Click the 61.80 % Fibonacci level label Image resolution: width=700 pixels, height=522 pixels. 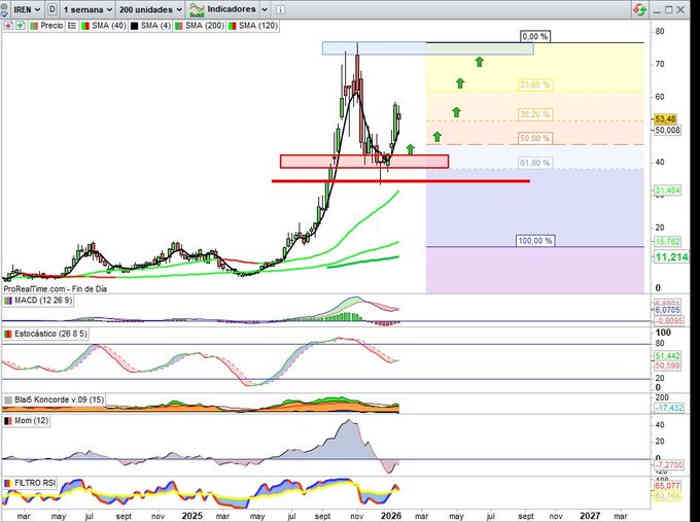[534, 163]
